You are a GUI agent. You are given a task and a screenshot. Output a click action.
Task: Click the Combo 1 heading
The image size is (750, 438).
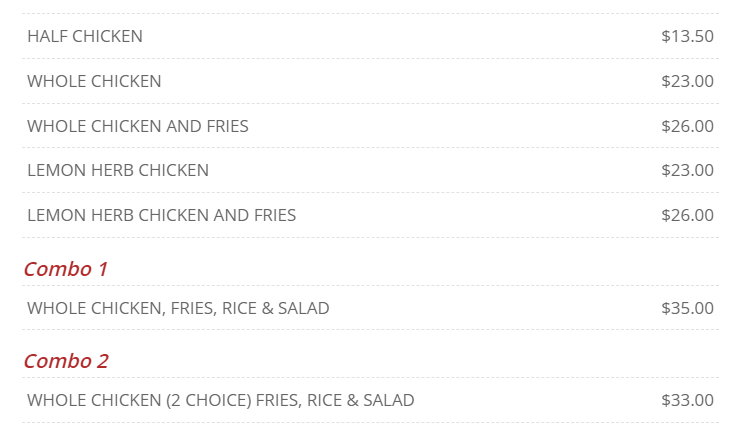(x=65, y=269)
